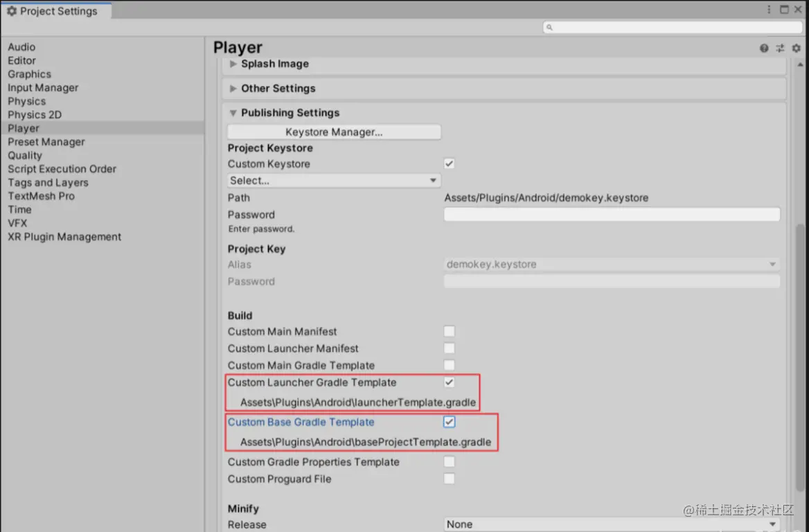The width and height of the screenshot is (809, 532).
Task: Open the Preset Manager category
Action: tap(46, 142)
